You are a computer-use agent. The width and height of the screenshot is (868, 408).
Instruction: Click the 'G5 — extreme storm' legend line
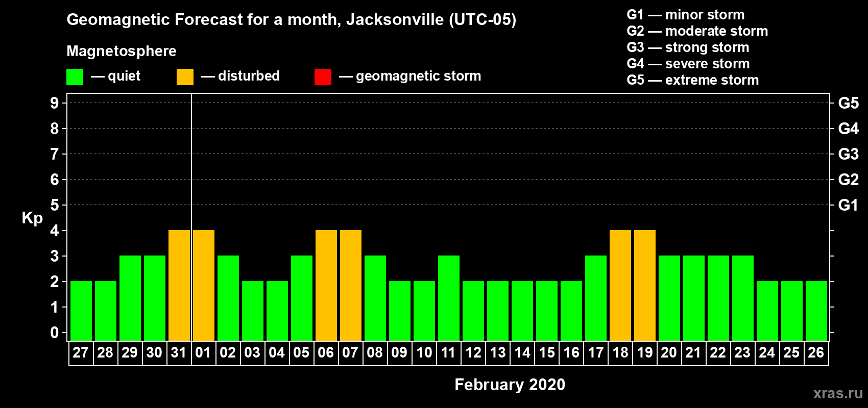(693, 80)
